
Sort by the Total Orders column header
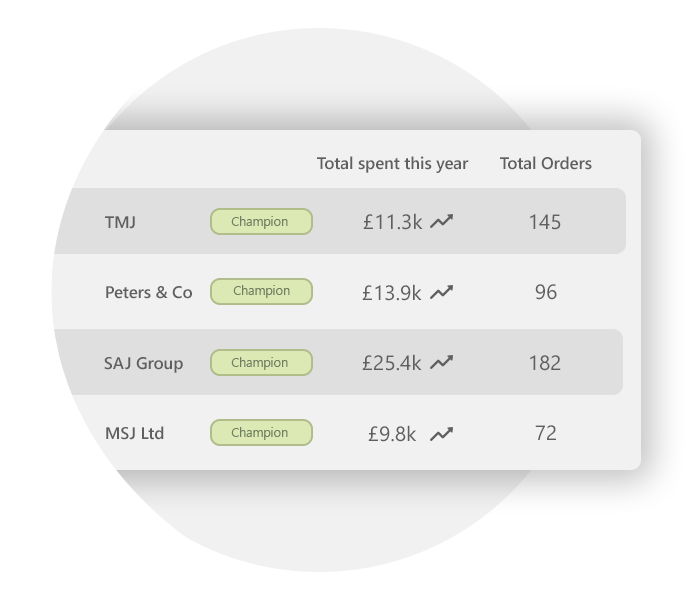tap(546, 163)
